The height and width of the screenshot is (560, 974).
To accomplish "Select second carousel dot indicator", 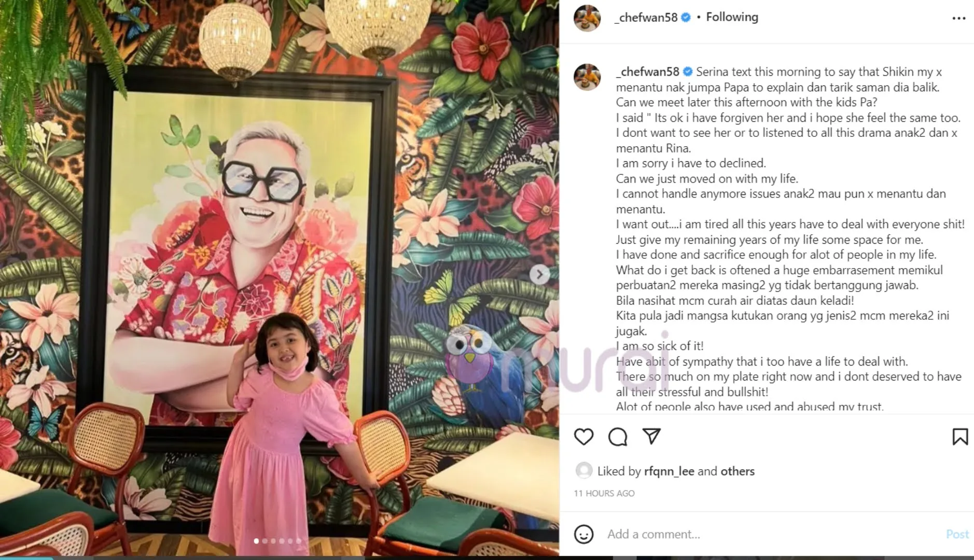I will (x=265, y=541).
